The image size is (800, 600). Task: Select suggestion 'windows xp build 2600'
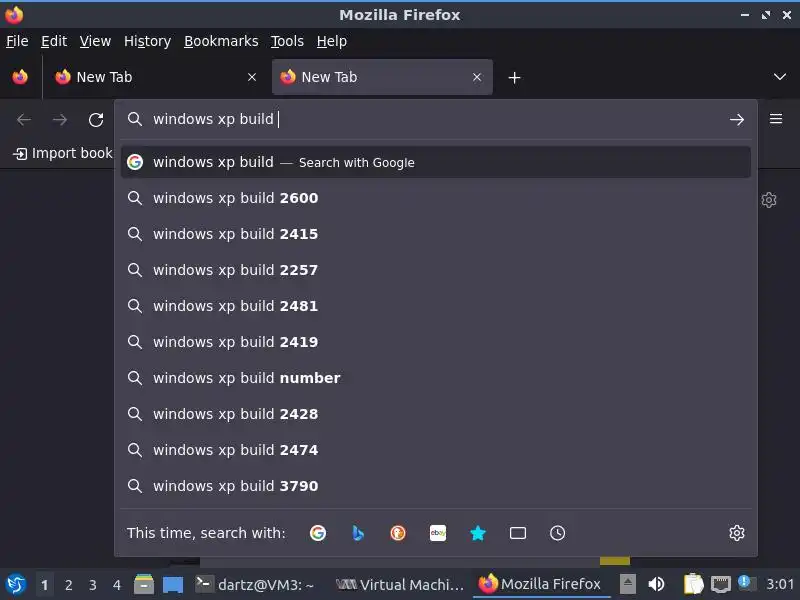pos(435,198)
